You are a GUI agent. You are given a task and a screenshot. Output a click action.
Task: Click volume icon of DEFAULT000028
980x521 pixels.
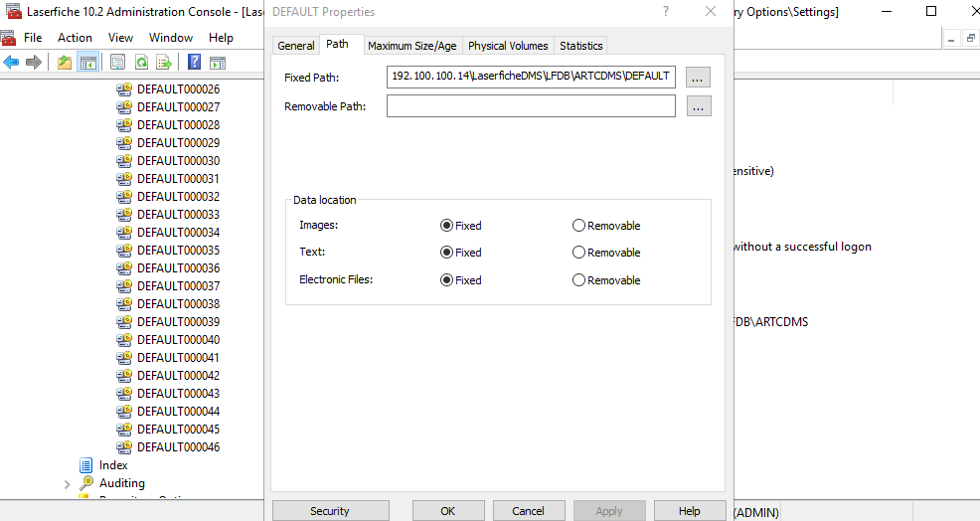point(124,124)
